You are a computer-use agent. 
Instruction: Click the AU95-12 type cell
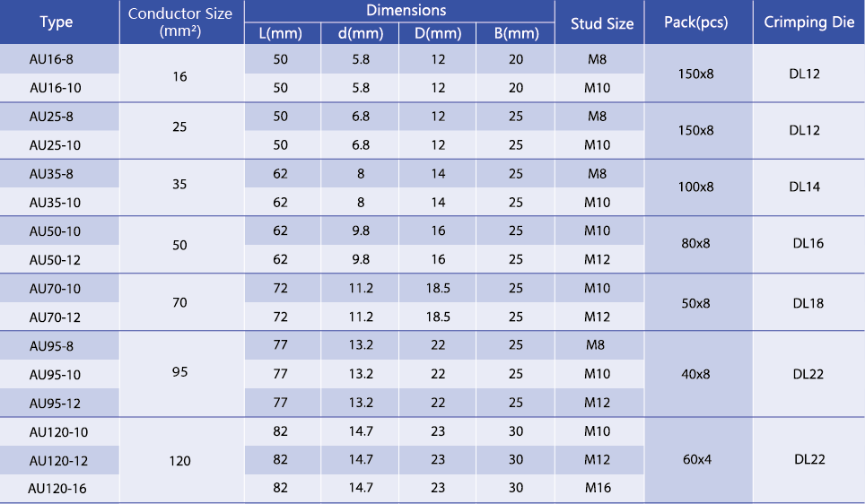click(59, 403)
